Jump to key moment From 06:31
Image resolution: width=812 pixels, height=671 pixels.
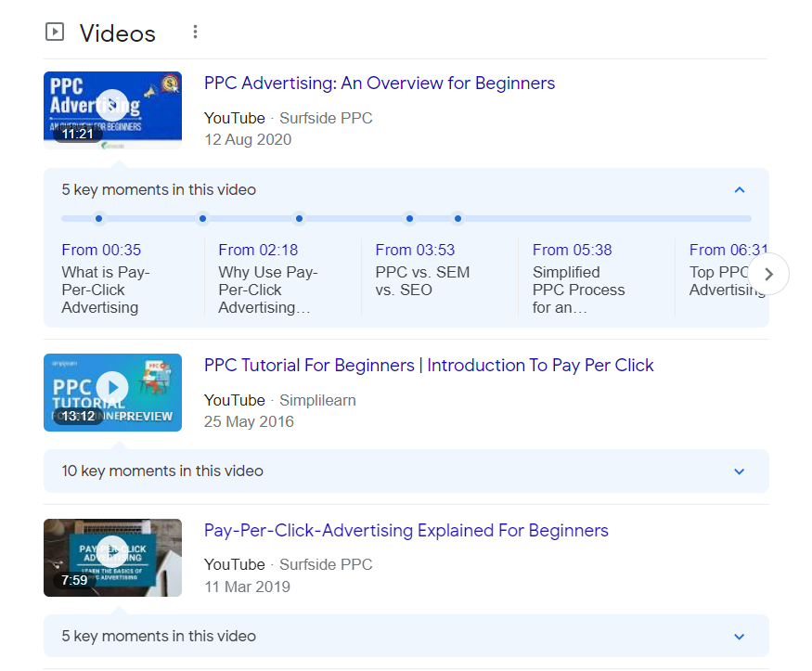pos(728,250)
